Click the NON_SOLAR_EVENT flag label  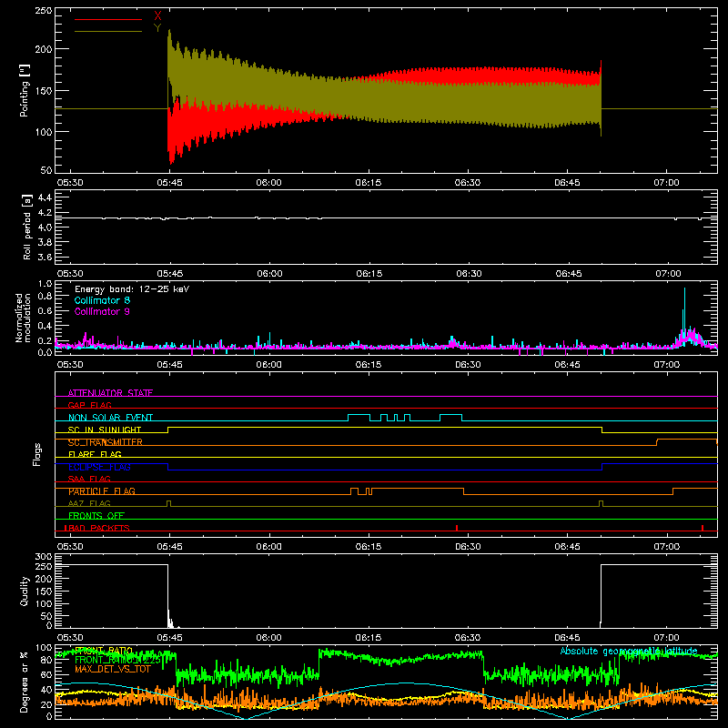110,418
